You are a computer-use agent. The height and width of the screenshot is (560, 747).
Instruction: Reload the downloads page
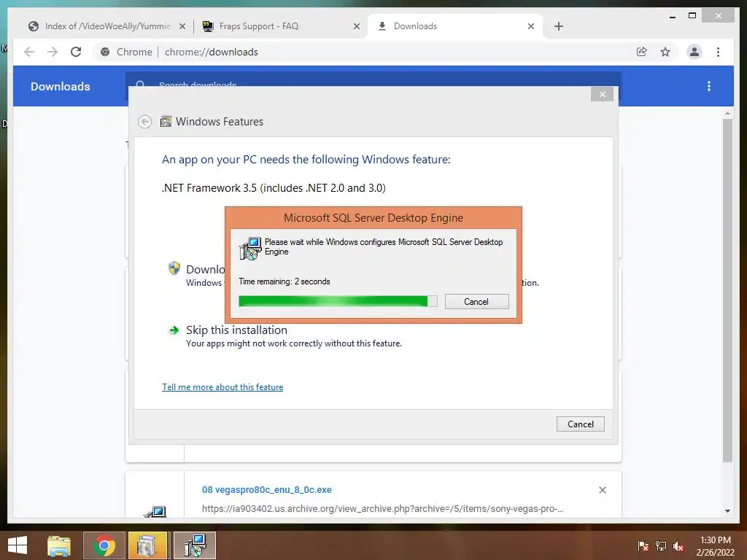point(76,52)
